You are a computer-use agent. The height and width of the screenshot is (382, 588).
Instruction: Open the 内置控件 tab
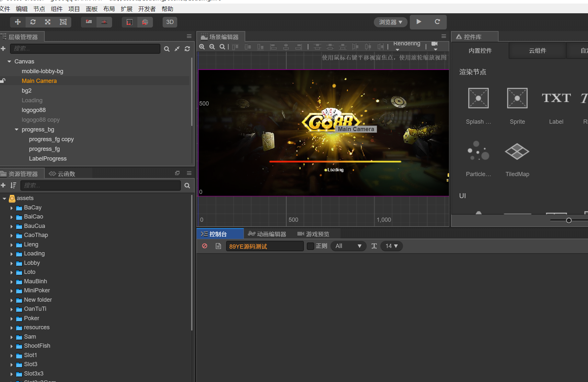click(x=480, y=51)
